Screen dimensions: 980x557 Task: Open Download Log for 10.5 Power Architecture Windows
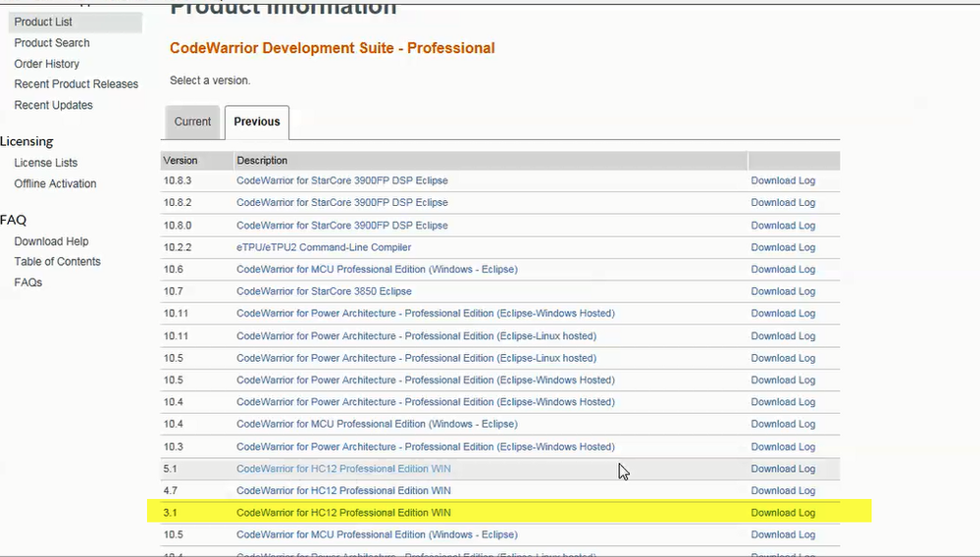(x=783, y=380)
